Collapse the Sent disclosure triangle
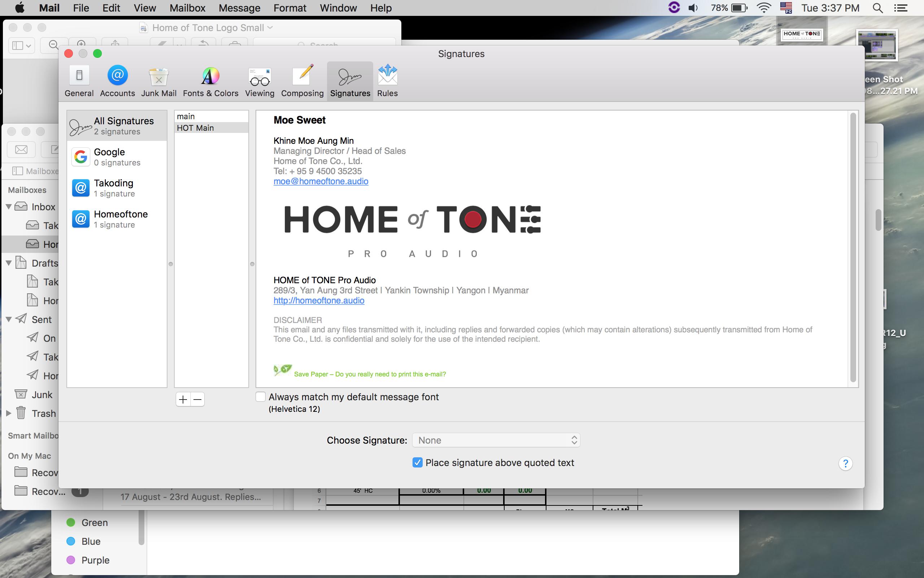Viewport: 924px width, 578px height. tap(8, 319)
